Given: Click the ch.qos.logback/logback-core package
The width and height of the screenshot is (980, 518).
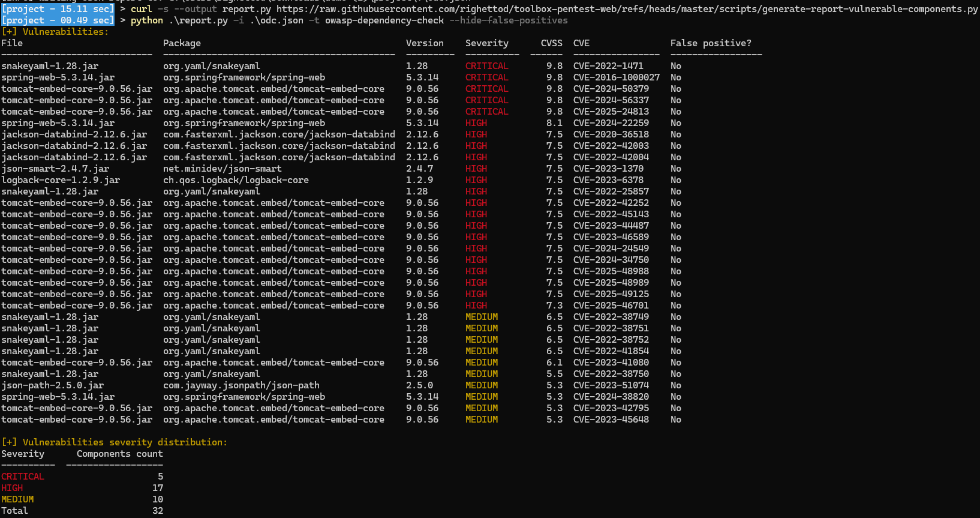Looking at the screenshot, I should tap(236, 180).
